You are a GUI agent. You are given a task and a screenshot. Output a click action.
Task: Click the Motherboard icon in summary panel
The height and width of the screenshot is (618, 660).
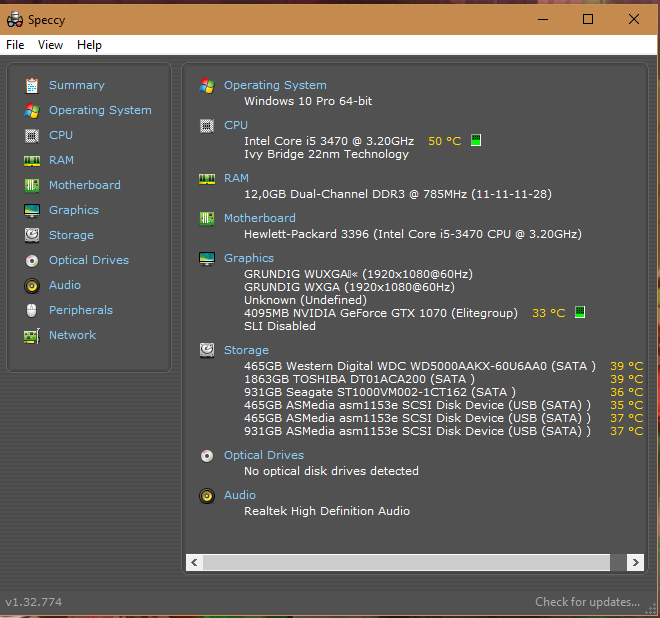(x=207, y=218)
